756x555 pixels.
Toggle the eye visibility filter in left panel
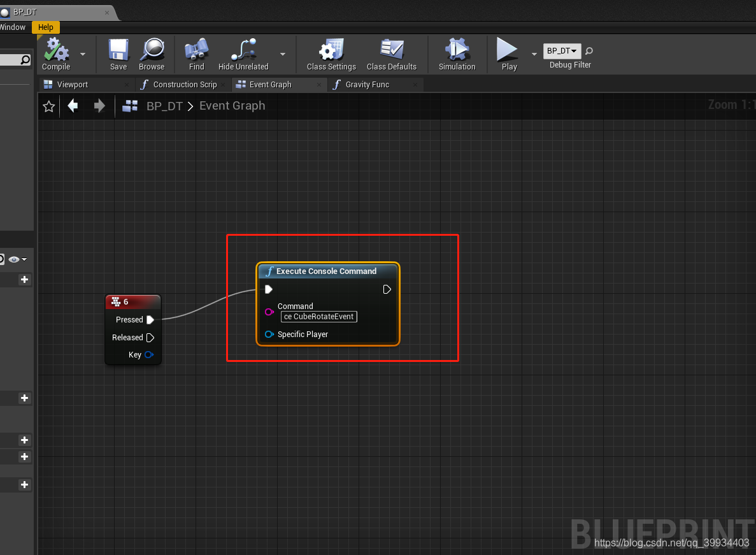(15, 259)
